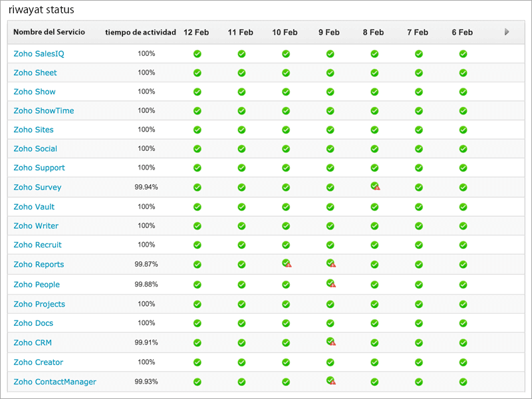
Task: Click the arrow to show more dates
Action: point(506,31)
